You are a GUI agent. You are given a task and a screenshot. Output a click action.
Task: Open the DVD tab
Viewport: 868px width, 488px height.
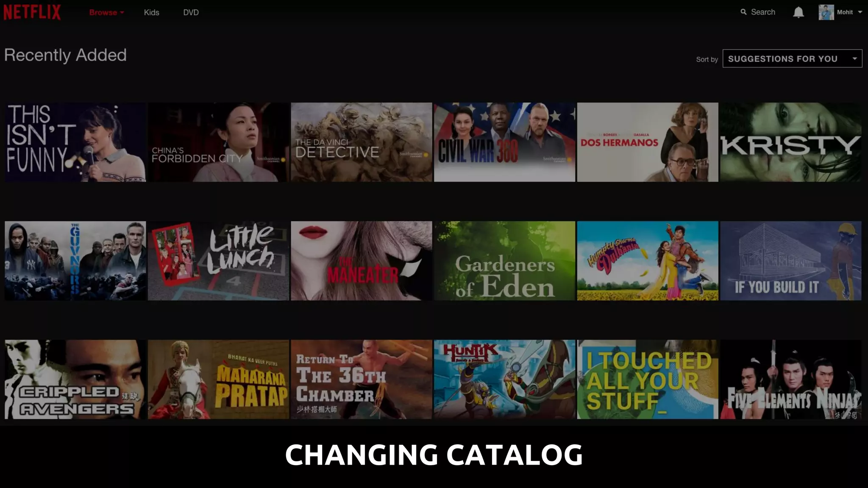pos(191,12)
